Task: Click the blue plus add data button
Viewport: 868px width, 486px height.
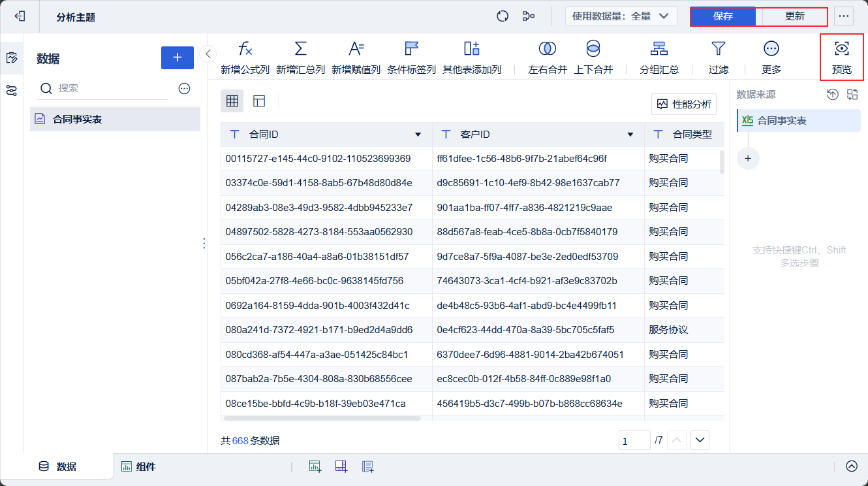Action: 178,57
